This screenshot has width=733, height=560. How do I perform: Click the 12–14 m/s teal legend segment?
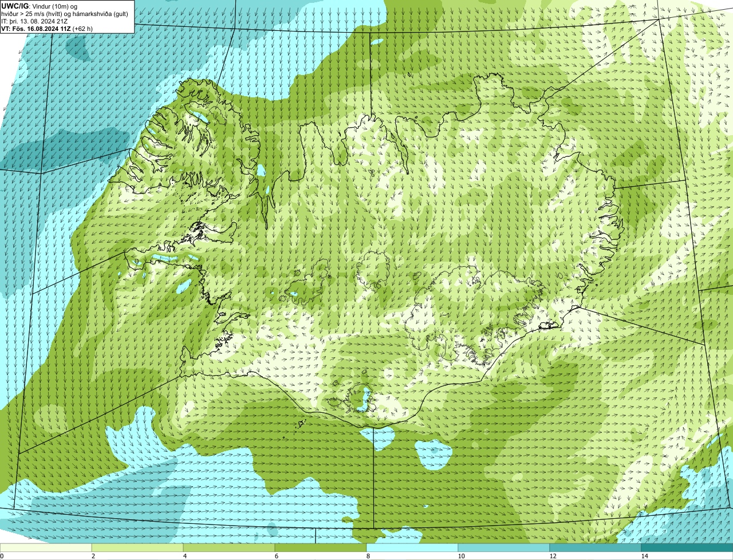click(x=596, y=548)
